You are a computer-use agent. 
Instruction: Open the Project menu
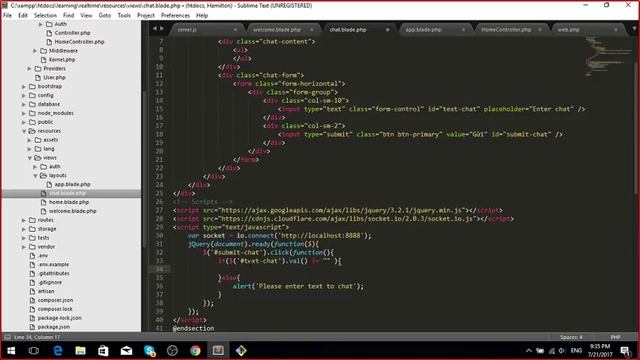click(x=146, y=16)
